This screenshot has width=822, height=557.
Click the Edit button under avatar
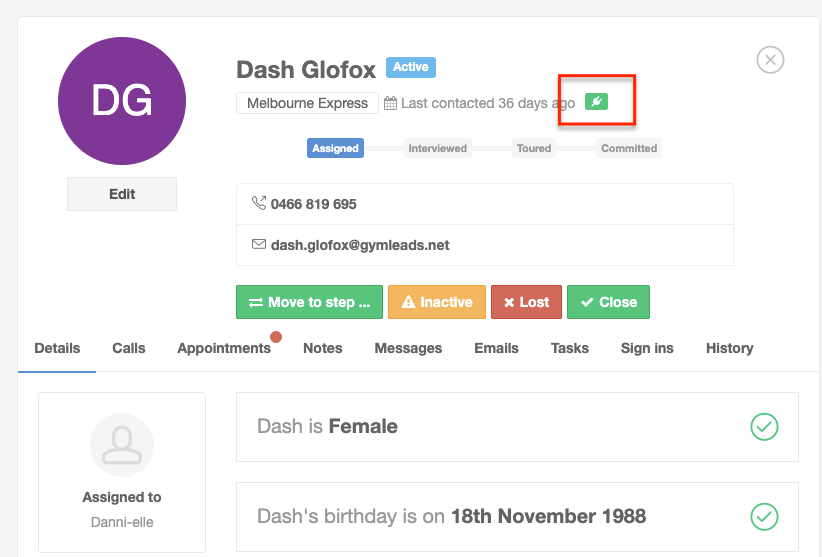pos(122,194)
